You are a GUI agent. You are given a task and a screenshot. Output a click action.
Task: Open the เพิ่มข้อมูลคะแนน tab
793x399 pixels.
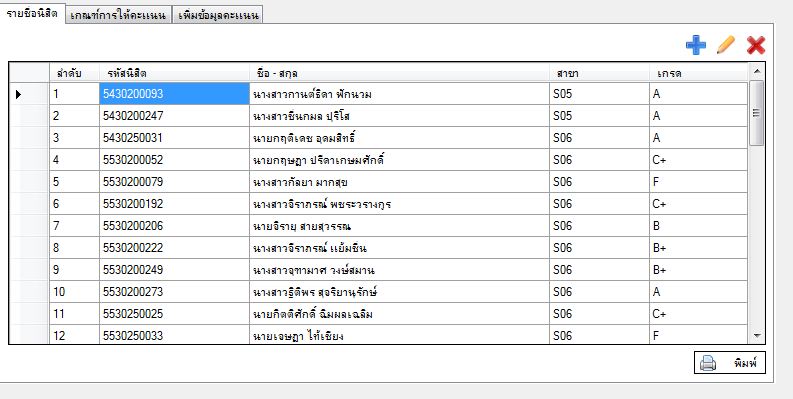tap(217, 15)
